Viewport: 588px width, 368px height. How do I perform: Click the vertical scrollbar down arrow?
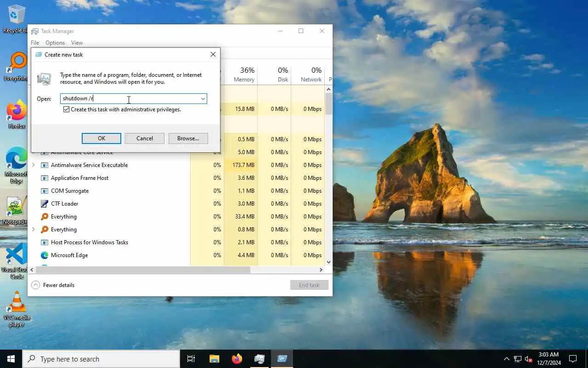click(328, 262)
